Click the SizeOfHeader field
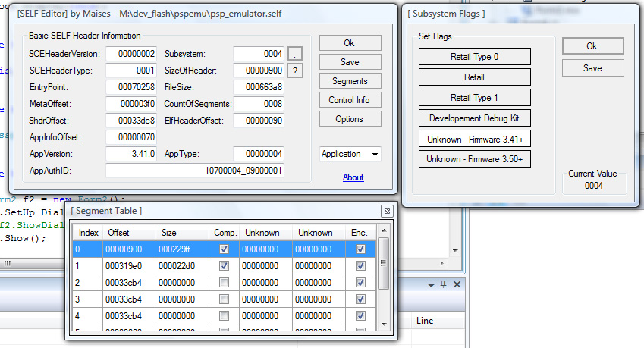The image size is (644, 348). 259,71
